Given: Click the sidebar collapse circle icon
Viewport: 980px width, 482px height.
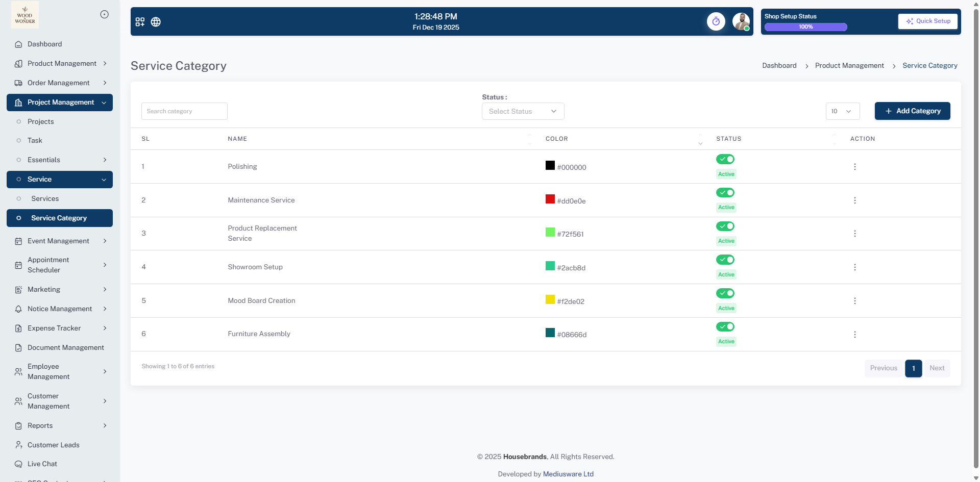Looking at the screenshot, I should [x=104, y=14].
